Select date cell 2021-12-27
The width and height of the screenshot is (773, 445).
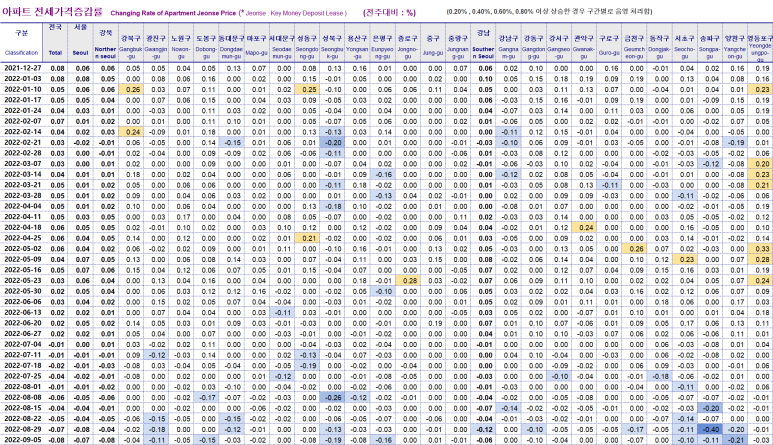click(22, 68)
